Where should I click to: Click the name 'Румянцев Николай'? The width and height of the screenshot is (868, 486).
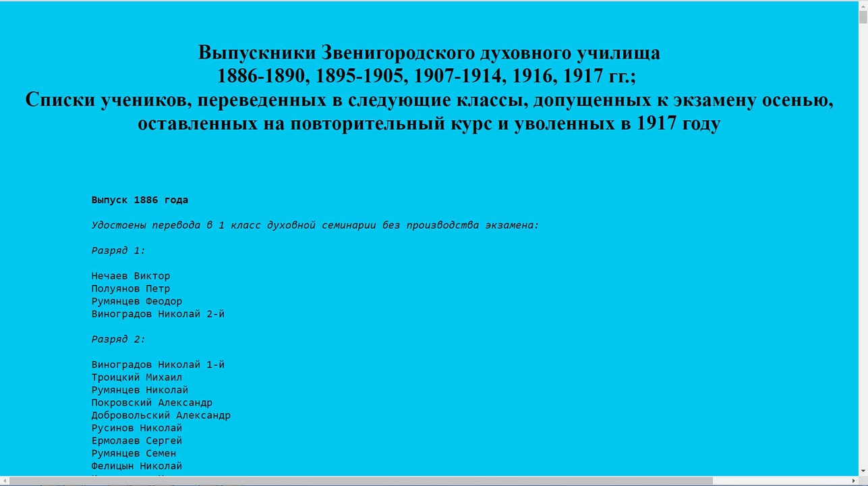click(140, 390)
